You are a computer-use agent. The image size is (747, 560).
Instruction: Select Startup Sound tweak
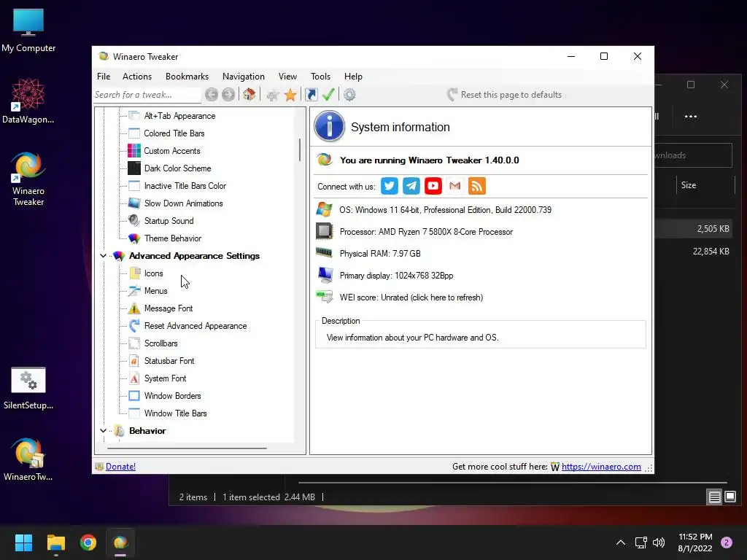(169, 221)
